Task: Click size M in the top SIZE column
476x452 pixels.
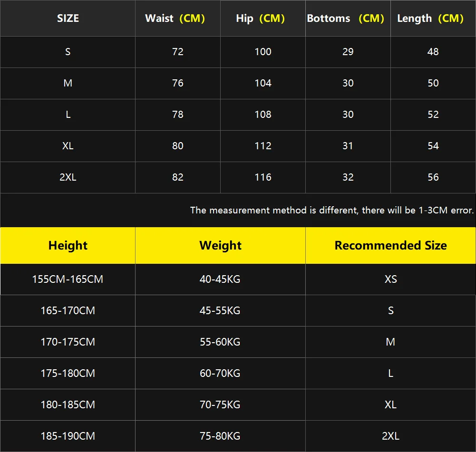Action: tap(68, 83)
